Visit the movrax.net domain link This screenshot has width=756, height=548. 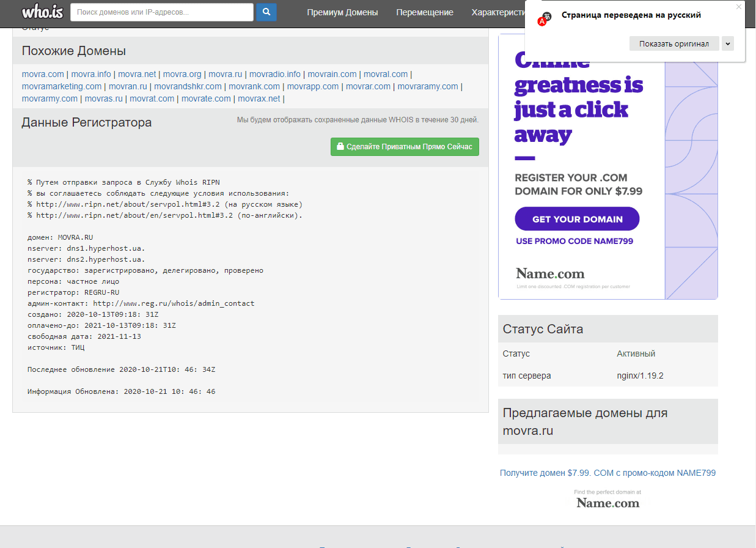tap(259, 98)
